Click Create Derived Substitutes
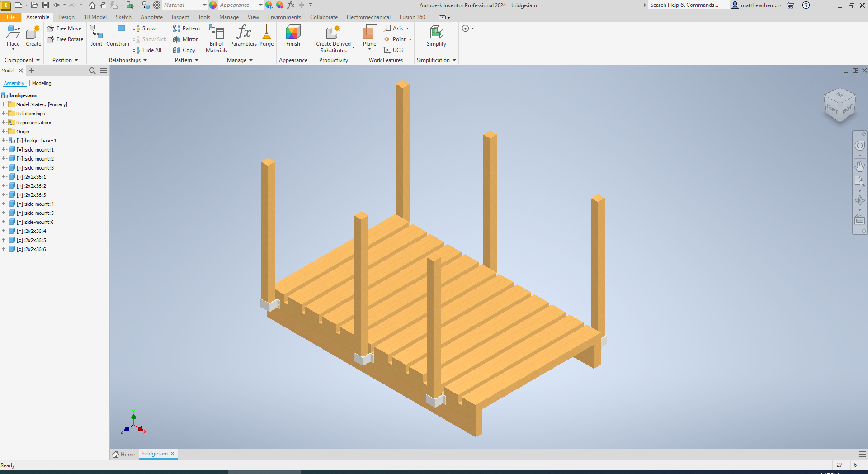This screenshot has height=474, width=868. (334, 39)
